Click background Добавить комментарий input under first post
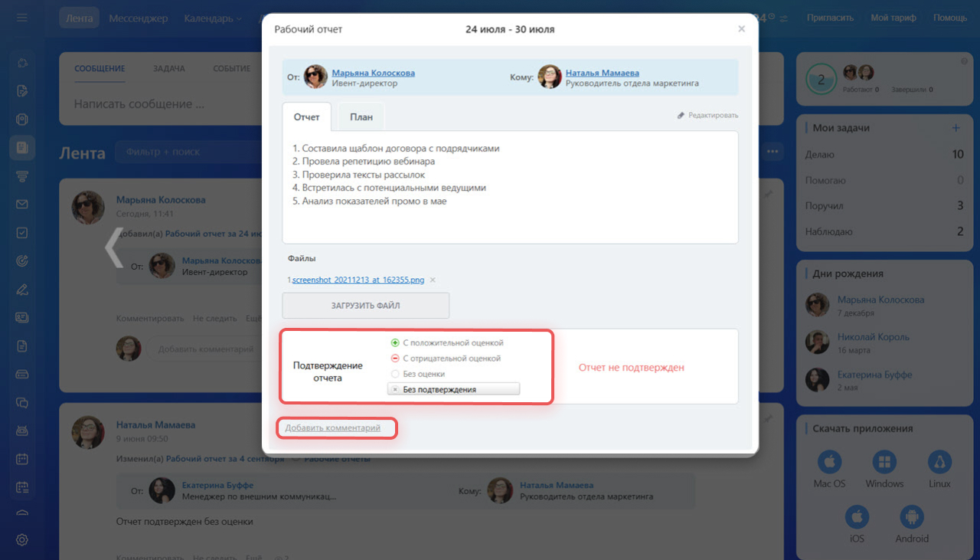 205,349
